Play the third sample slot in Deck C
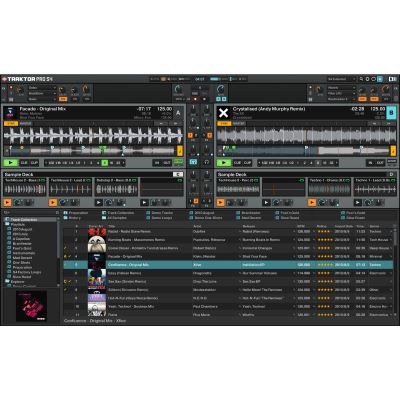 coord(99,202)
